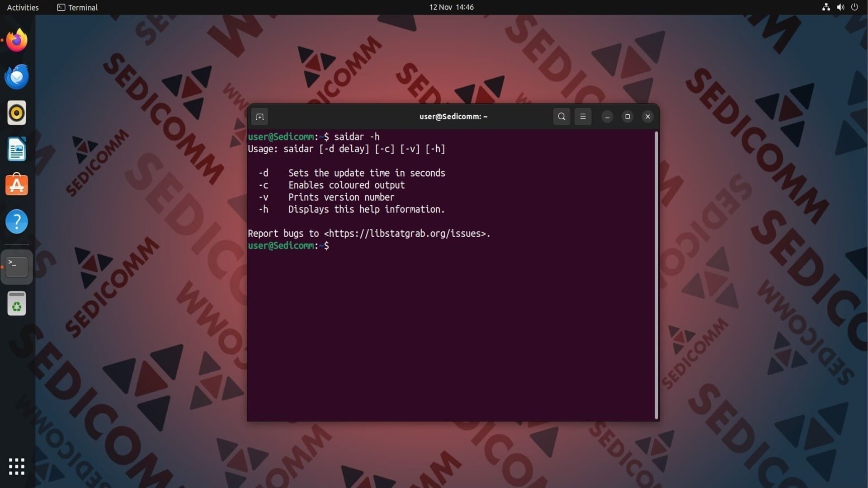The width and height of the screenshot is (868, 488).
Task: Show applications grid button
Action: point(17,466)
